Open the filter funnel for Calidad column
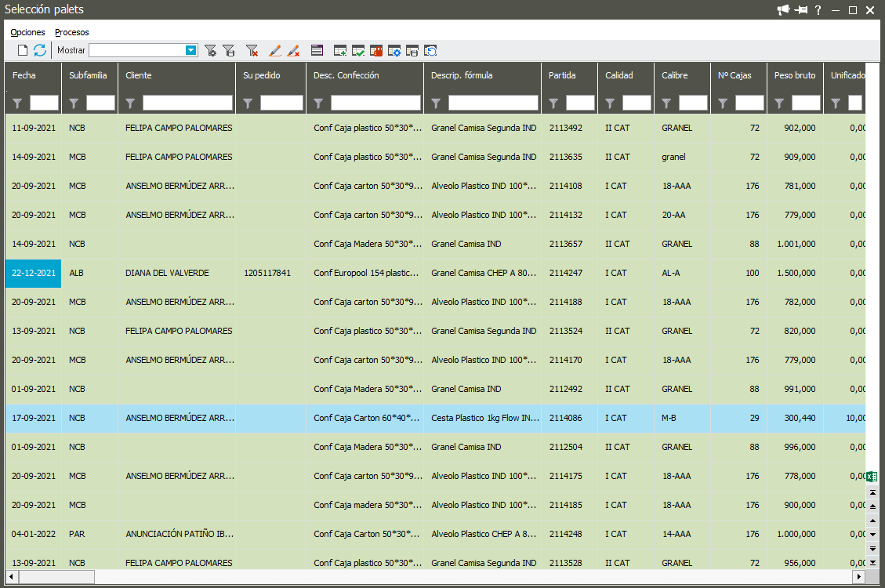Screen dimensions: 885x588 pos(611,103)
